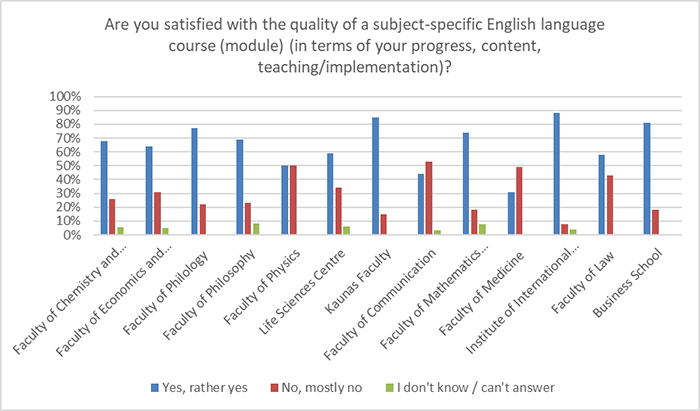Click the chart title text
The height and width of the screenshot is (411, 700).
point(350,47)
